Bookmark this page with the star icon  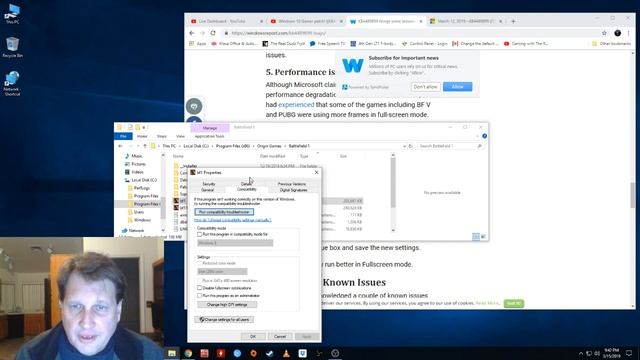604,33
